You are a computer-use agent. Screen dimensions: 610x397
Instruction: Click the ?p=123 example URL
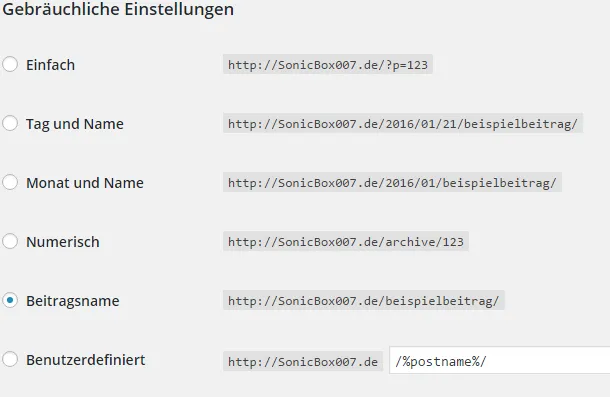pyautogui.click(x=328, y=64)
